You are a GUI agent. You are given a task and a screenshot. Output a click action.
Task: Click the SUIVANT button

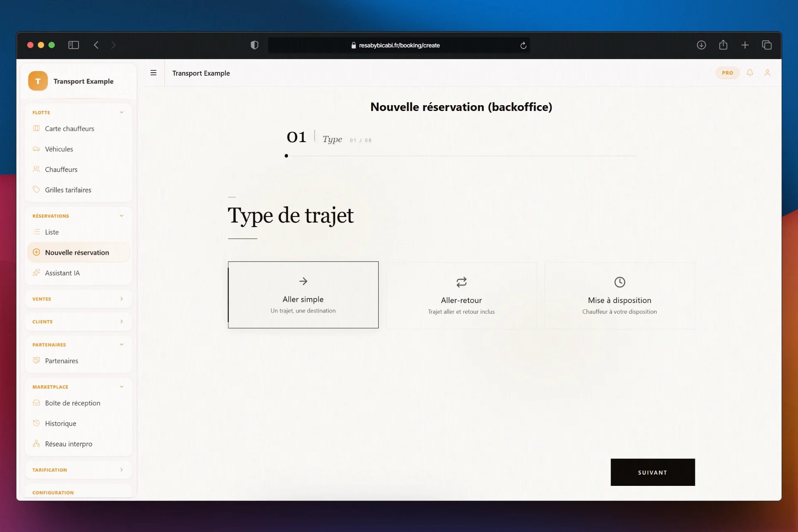653,472
